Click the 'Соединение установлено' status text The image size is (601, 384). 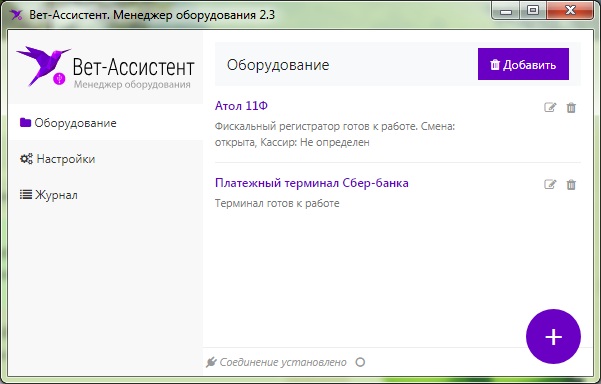[x=283, y=362]
